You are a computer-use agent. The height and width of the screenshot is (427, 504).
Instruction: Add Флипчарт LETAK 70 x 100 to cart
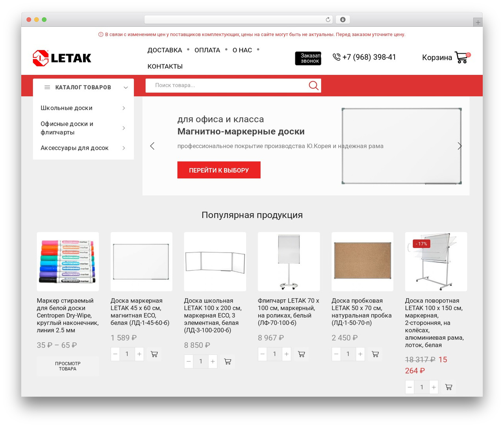[302, 354]
